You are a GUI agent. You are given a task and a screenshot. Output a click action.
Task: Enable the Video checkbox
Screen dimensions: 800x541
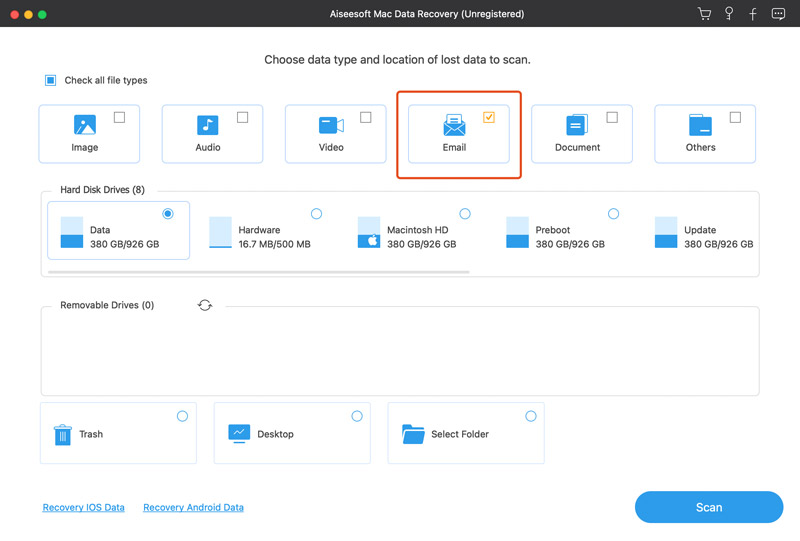coord(366,117)
